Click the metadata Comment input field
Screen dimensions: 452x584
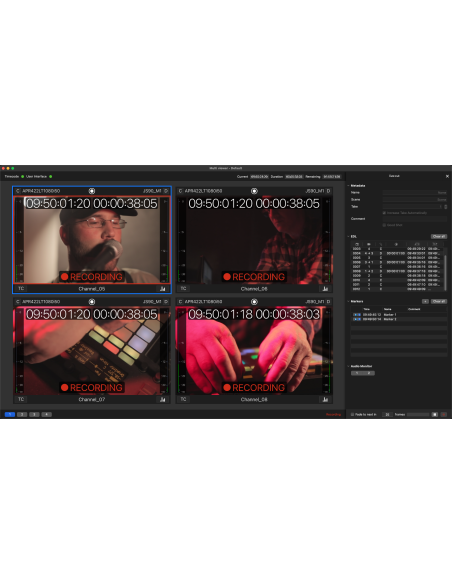(x=415, y=219)
